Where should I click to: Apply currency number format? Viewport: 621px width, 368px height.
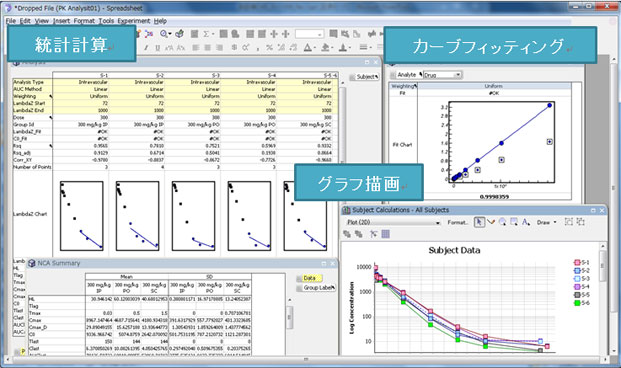point(234,48)
